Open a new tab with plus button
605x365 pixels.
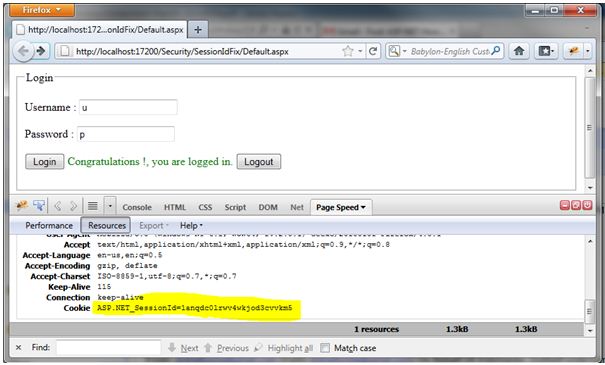point(198,30)
